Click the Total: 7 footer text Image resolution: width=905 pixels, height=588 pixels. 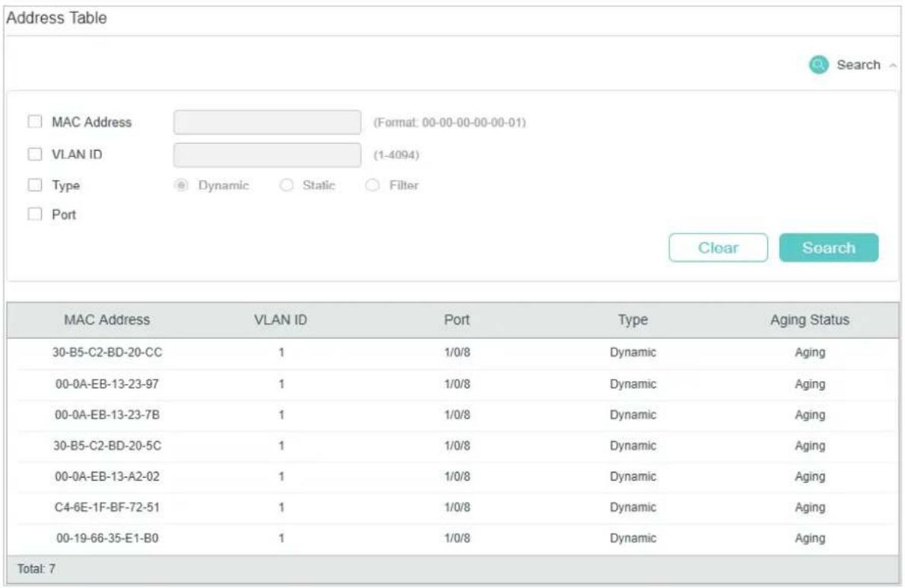point(37,569)
